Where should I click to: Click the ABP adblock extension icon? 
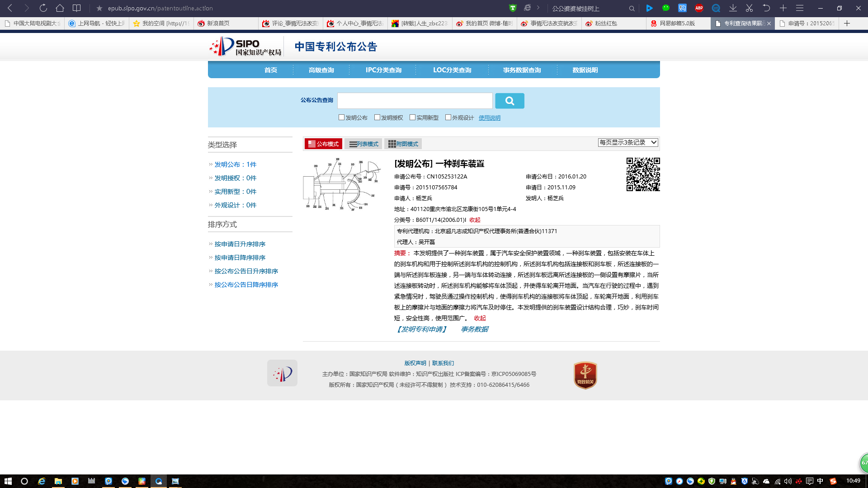coord(699,8)
